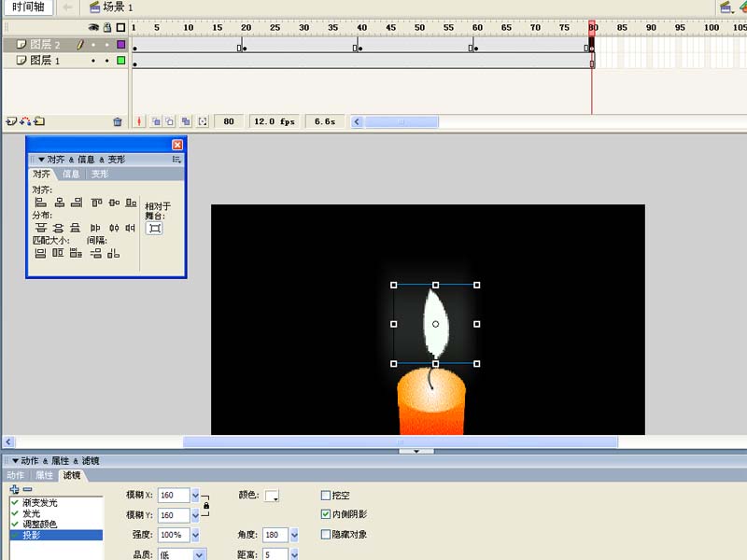Click distribute vertical center icon
Image resolution: width=747 pixels, height=560 pixels.
coord(58,228)
